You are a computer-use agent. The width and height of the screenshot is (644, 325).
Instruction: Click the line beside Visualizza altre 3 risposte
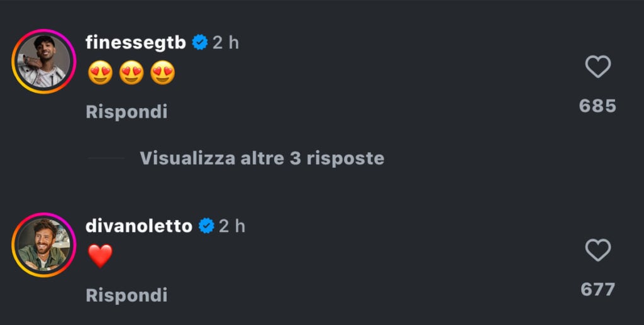pos(106,158)
